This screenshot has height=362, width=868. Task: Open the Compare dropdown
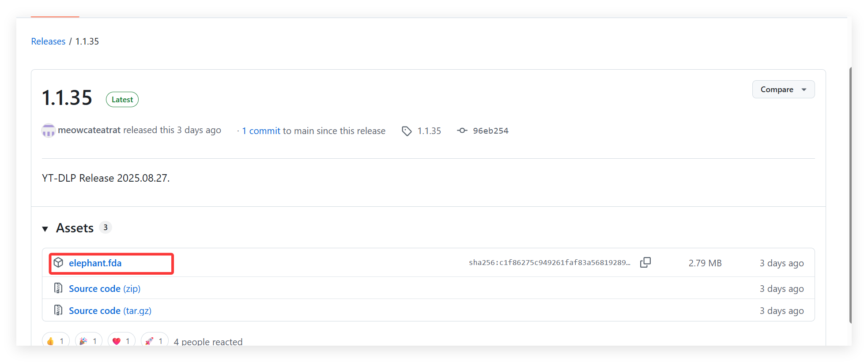coord(783,90)
